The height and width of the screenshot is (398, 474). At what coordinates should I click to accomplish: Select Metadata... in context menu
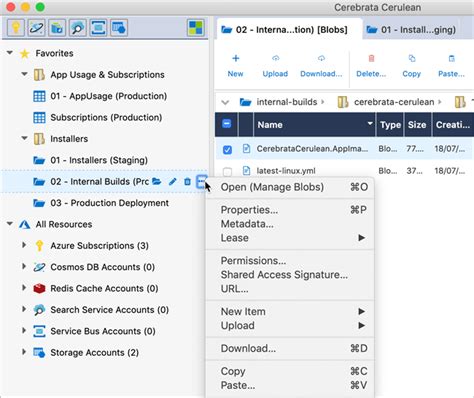290,224
